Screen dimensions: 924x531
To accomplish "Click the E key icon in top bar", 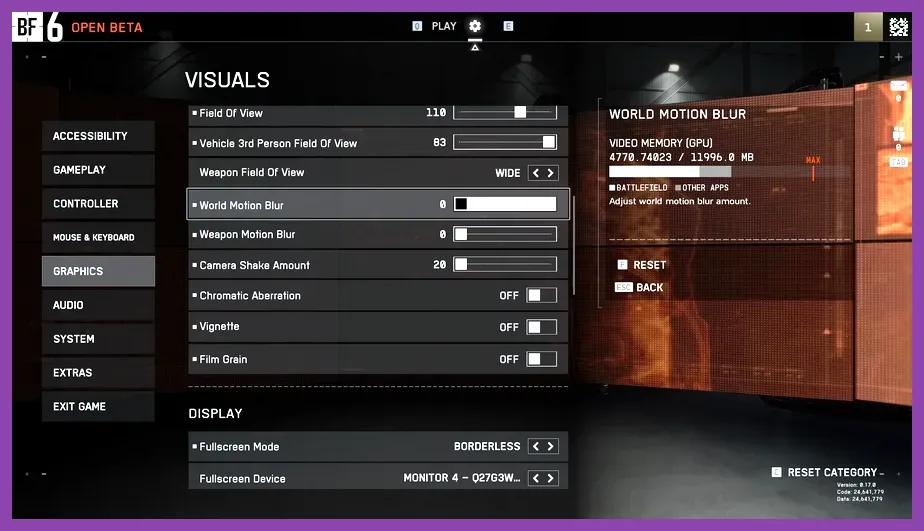I will pos(508,26).
